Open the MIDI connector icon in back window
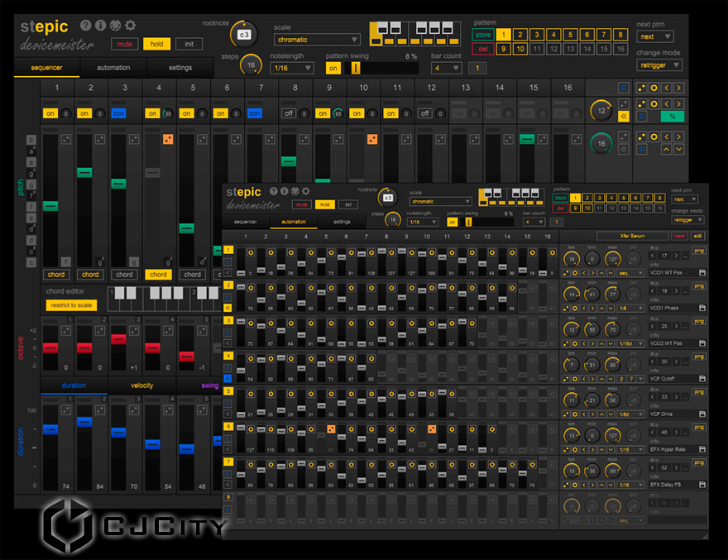This screenshot has width=728, height=560. pyautogui.click(x=115, y=25)
